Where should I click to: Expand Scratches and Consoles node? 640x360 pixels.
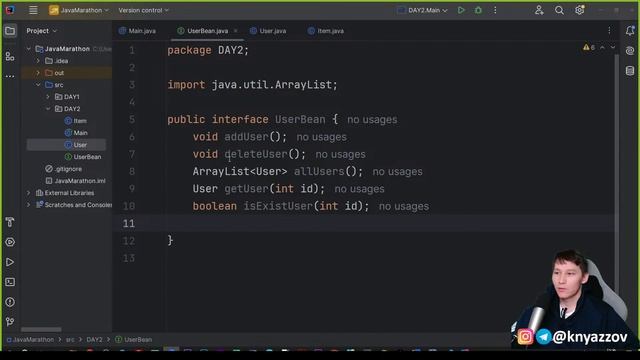point(29,205)
